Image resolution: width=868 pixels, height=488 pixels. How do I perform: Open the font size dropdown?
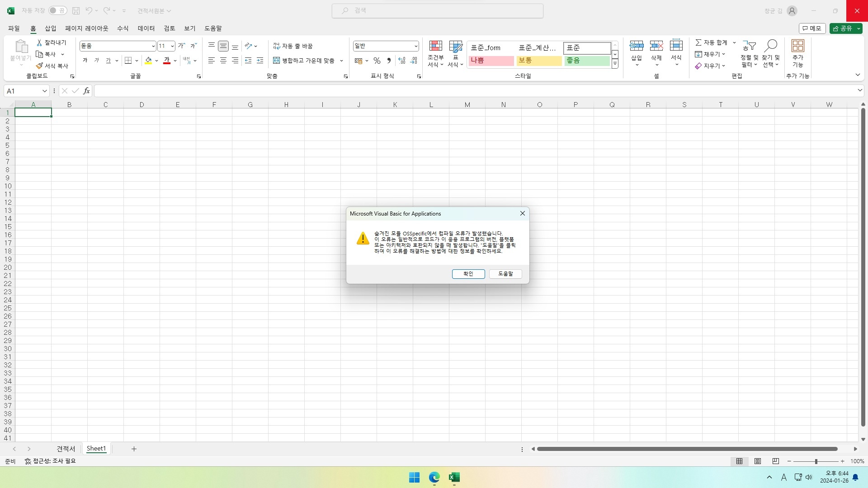172,46
